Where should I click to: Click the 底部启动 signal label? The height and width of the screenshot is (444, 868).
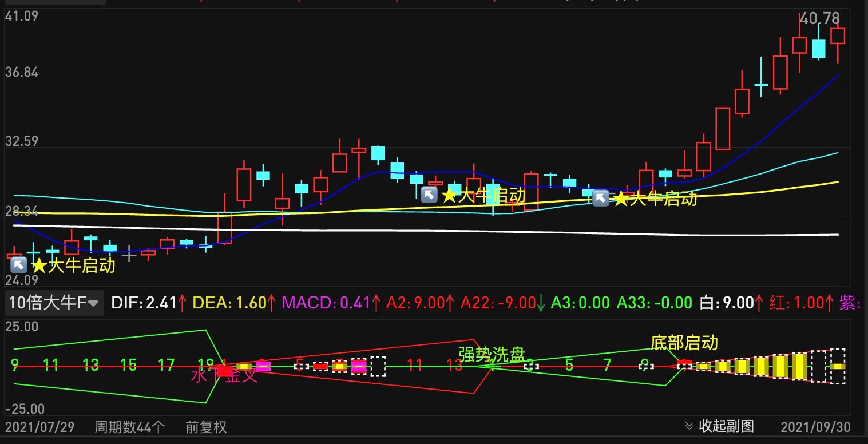click(x=684, y=343)
